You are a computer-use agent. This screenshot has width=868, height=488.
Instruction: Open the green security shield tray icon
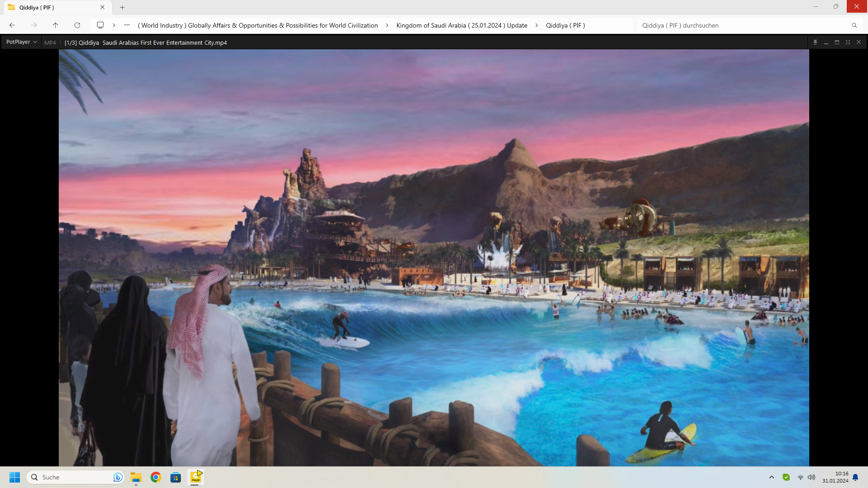point(786,477)
